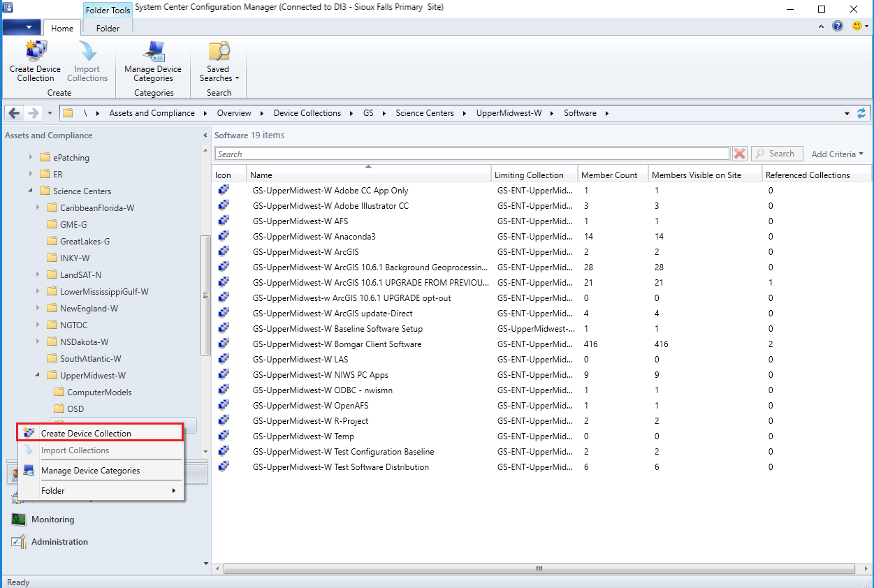The width and height of the screenshot is (874, 588).
Task: Click the horizontal scrollbar of the list
Action: pos(539,569)
